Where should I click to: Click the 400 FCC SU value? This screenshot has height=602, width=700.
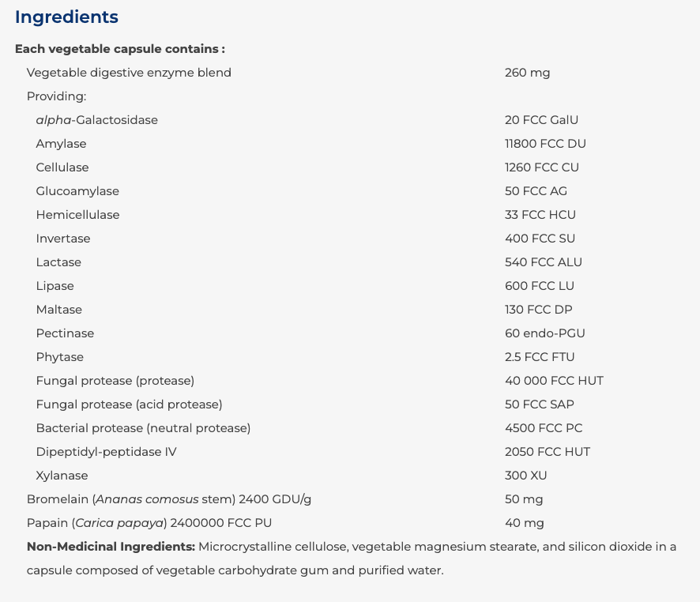pyautogui.click(x=540, y=239)
